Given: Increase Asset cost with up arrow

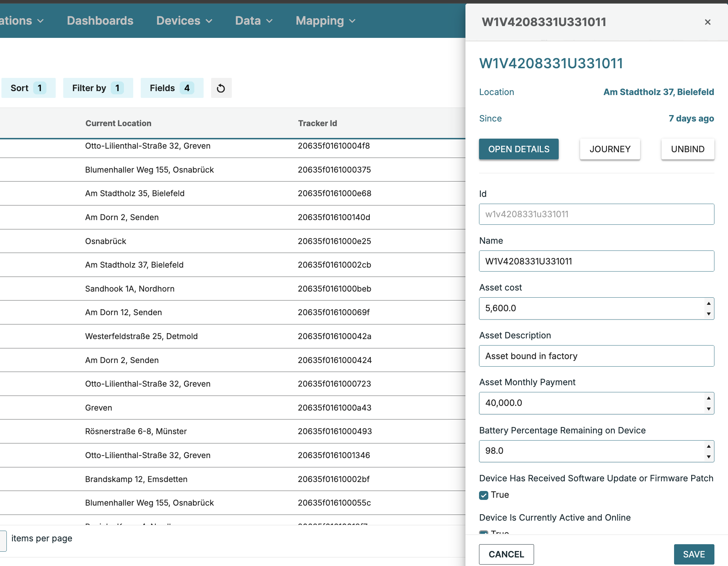Looking at the screenshot, I should (x=708, y=303).
